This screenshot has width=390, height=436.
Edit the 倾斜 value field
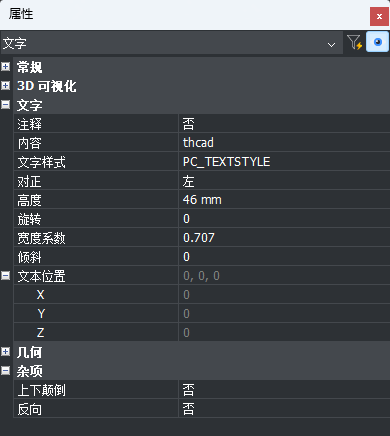click(x=284, y=257)
